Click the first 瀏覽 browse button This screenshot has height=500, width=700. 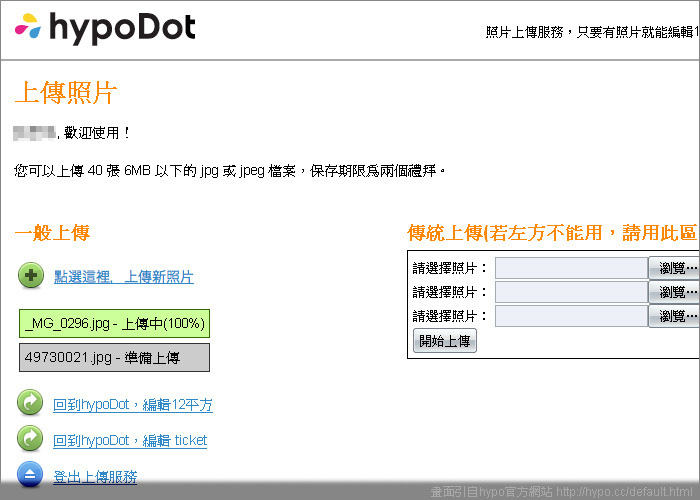tap(674, 268)
